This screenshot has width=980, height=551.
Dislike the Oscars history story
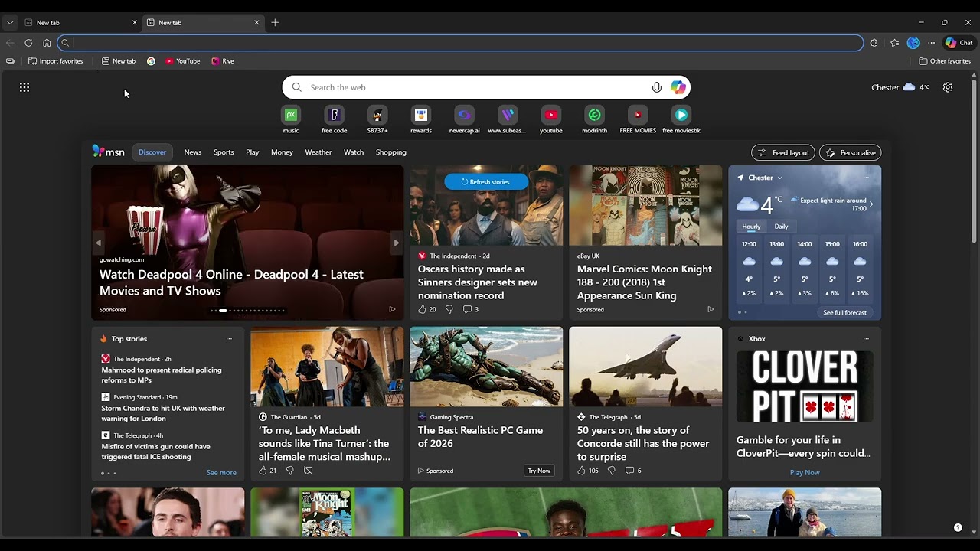449,309
